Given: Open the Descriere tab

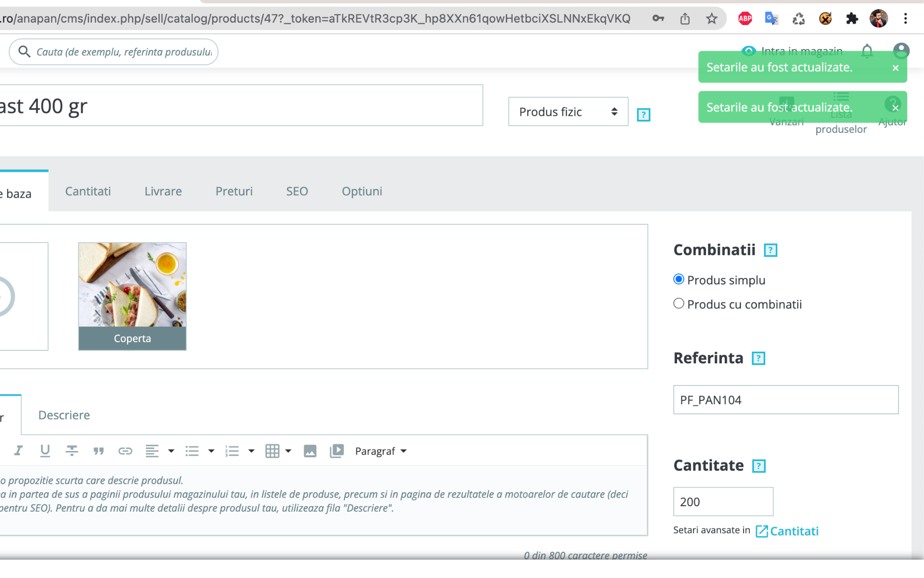Looking at the screenshot, I should tap(64, 415).
